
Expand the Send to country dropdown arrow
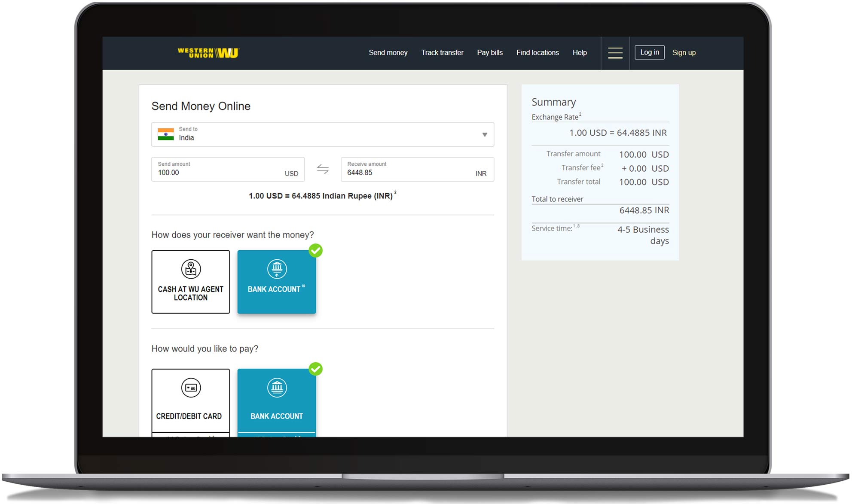coord(484,135)
